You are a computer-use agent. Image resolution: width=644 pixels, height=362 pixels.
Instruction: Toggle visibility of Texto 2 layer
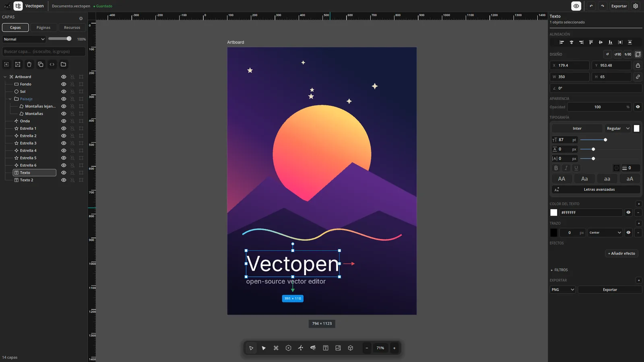pyautogui.click(x=64, y=180)
